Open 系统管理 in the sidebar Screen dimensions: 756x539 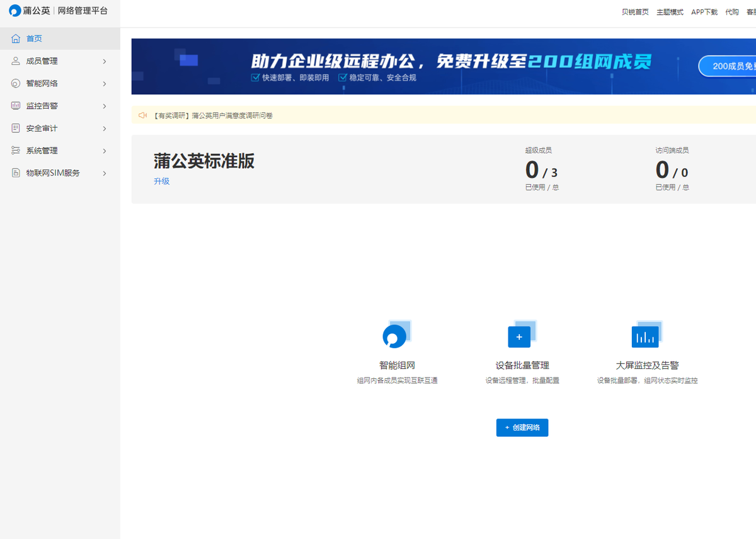60,151
